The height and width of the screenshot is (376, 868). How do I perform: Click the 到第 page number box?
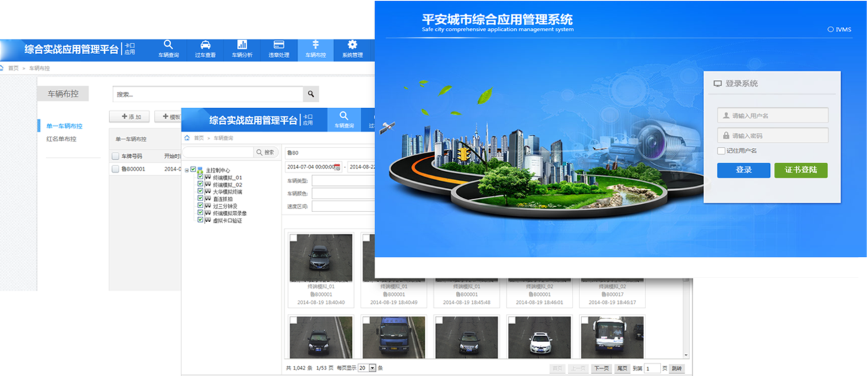click(x=652, y=368)
